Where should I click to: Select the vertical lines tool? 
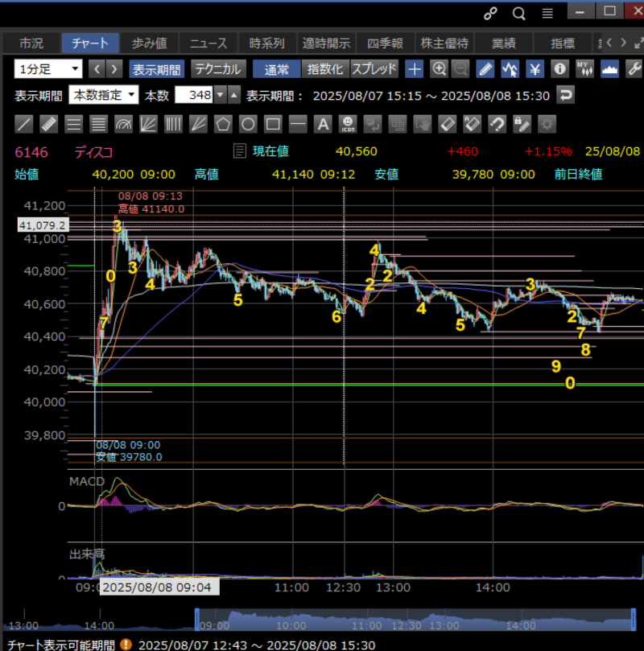click(x=173, y=124)
